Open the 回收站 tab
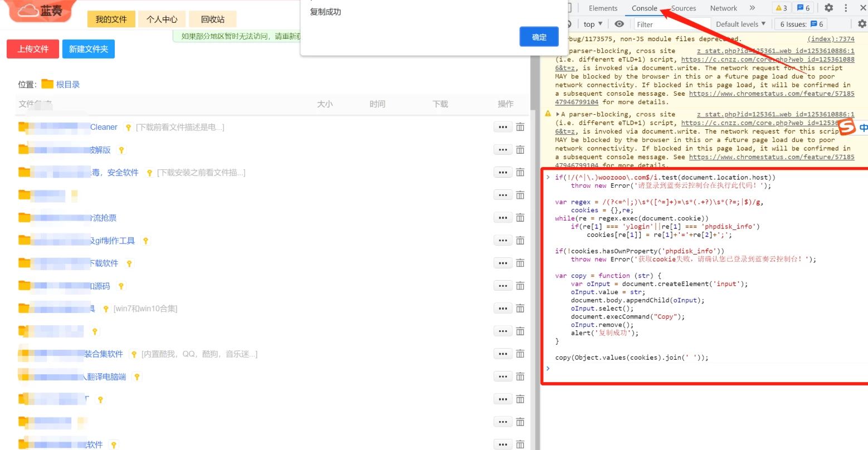The image size is (868, 450). [213, 19]
